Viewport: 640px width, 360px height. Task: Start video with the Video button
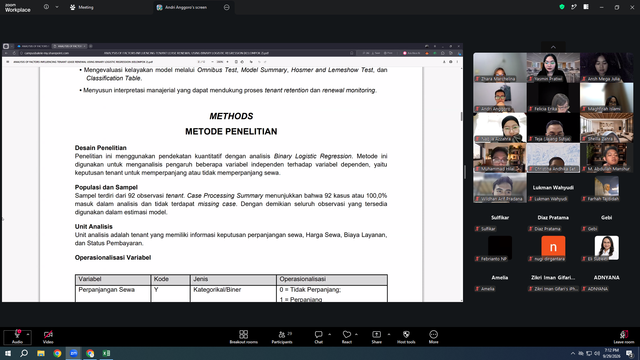pos(48,337)
